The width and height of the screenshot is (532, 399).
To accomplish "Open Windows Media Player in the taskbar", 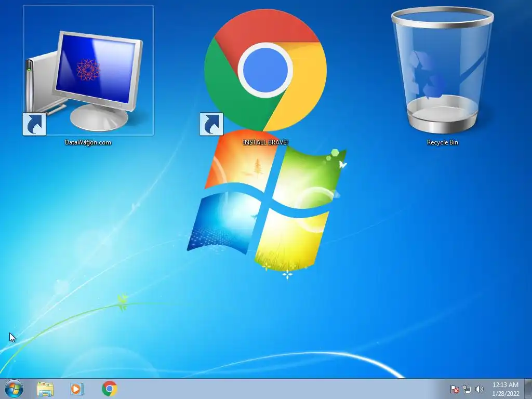I will (77, 389).
